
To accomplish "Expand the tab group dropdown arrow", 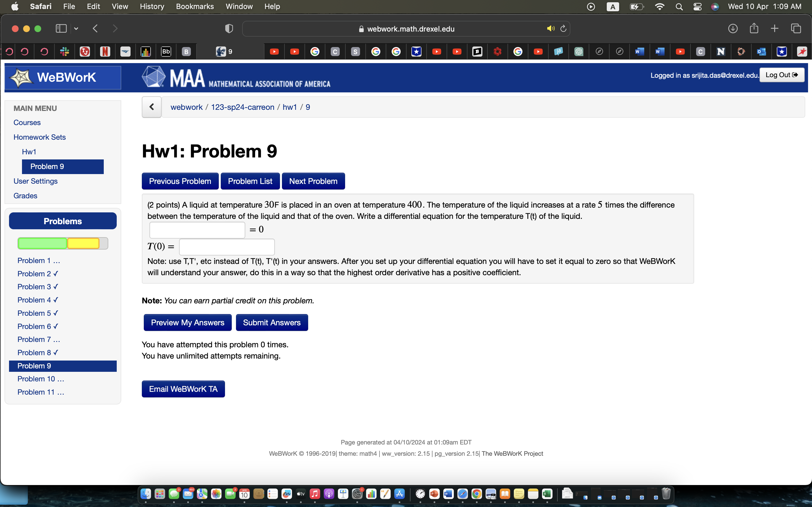I will pyautogui.click(x=76, y=28).
